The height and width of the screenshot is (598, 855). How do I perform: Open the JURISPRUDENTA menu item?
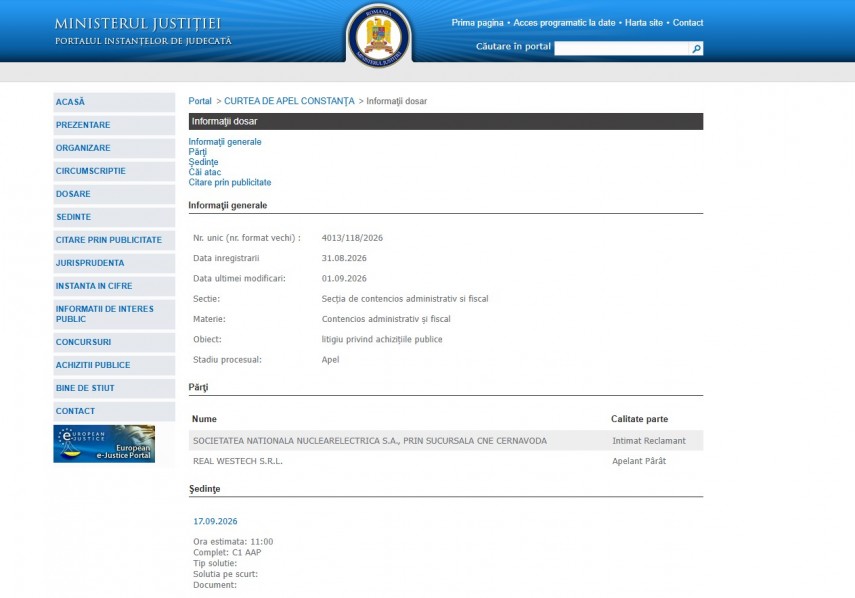(114, 263)
